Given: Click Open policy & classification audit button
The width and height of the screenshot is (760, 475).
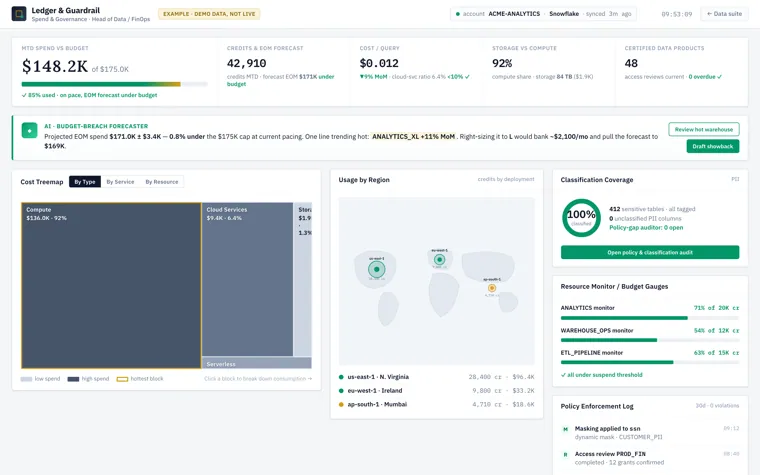Looking at the screenshot, I should click(650, 253).
